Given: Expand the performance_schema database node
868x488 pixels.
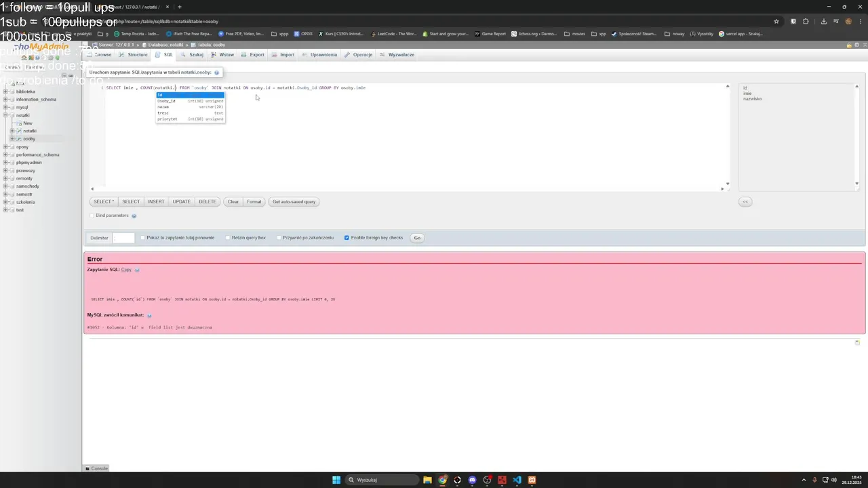Looking at the screenshot, I should [5, 155].
